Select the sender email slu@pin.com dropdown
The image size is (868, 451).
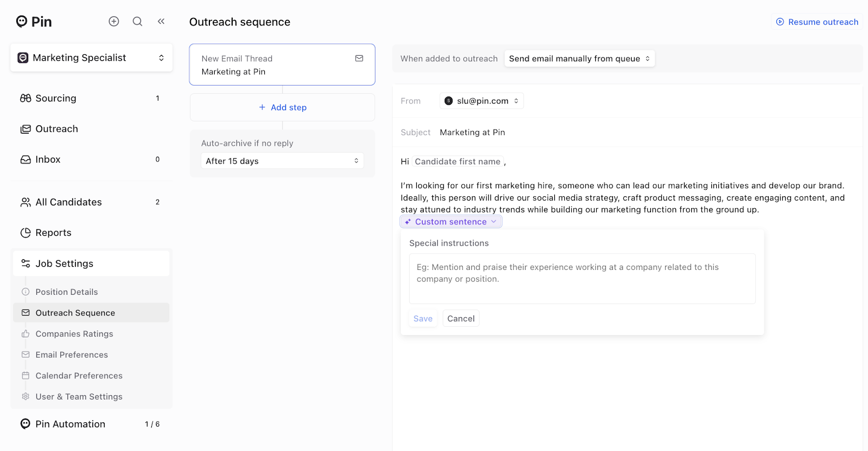point(482,101)
